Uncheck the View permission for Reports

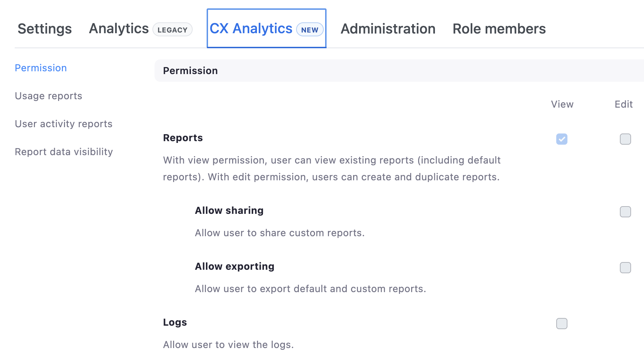[562, 139]
